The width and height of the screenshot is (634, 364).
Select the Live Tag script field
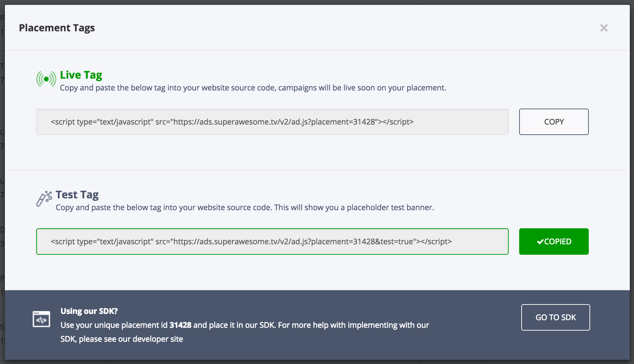coord(272,122)
